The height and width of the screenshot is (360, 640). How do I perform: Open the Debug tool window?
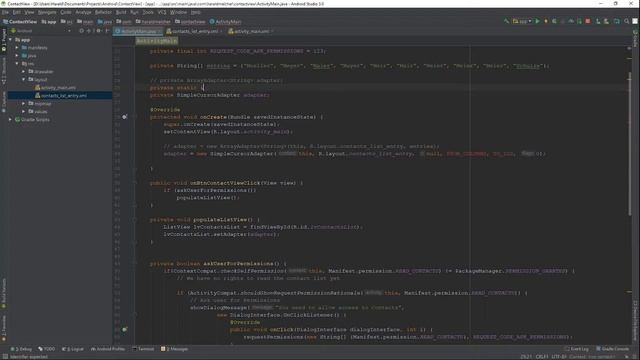pos(21,349)
